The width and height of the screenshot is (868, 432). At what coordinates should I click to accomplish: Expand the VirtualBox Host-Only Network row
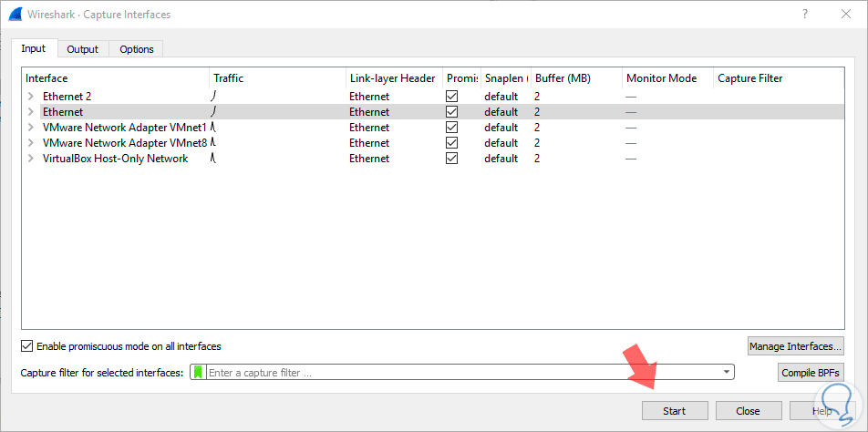pos(30,158)
